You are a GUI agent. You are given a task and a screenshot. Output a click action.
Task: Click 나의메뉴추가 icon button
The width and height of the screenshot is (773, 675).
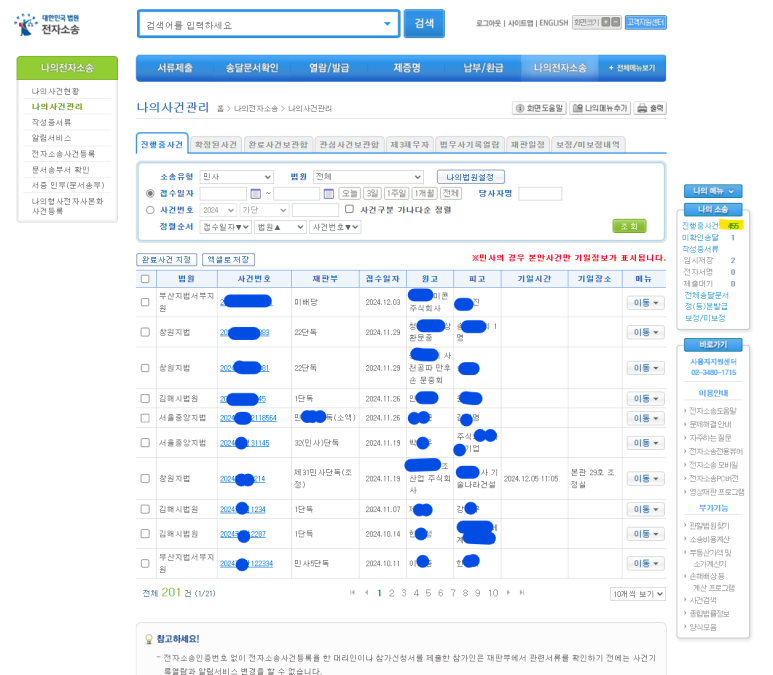point(602,108)
